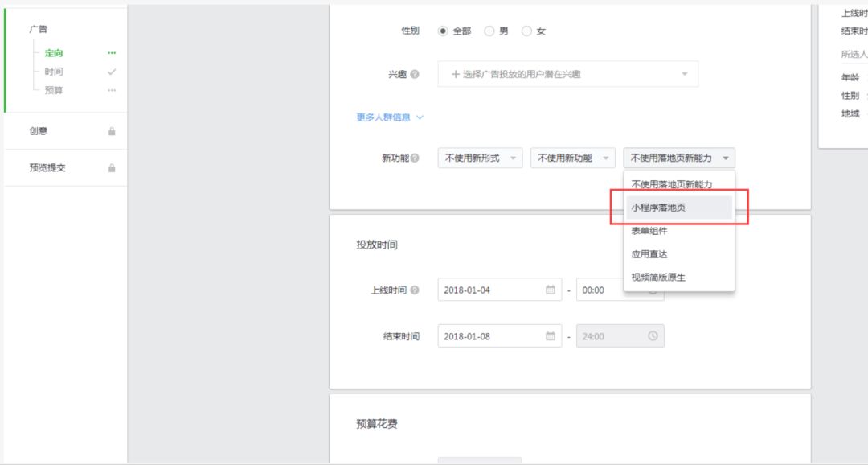Open the calendar icon in 上线时间 field
Image resolution: width=868 pixels, height=465 pixels.
(x=551, y=290)
